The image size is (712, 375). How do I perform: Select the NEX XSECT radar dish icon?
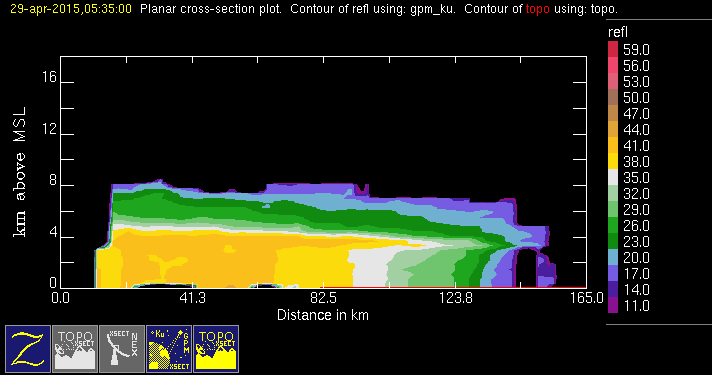(122, 349)
